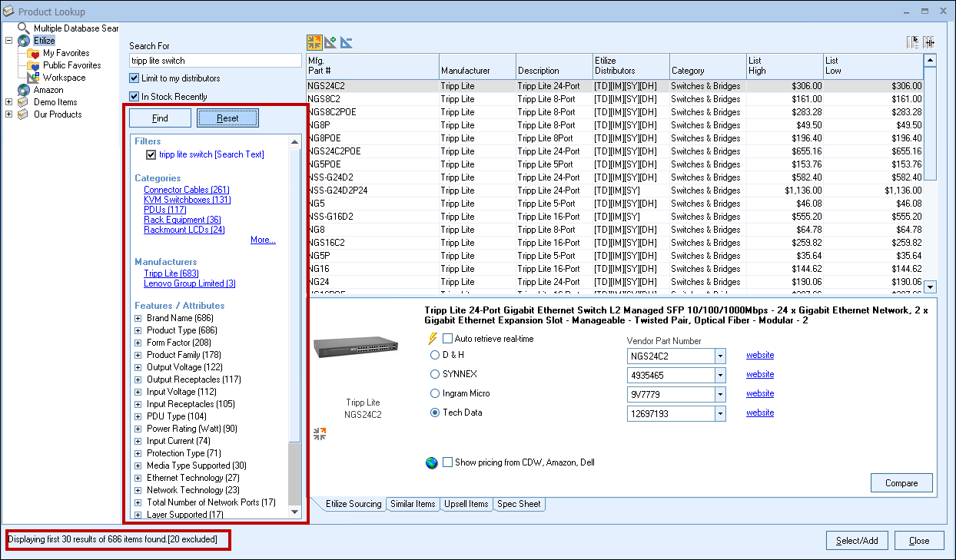Click the Our Products box icon

pos(24,114)
